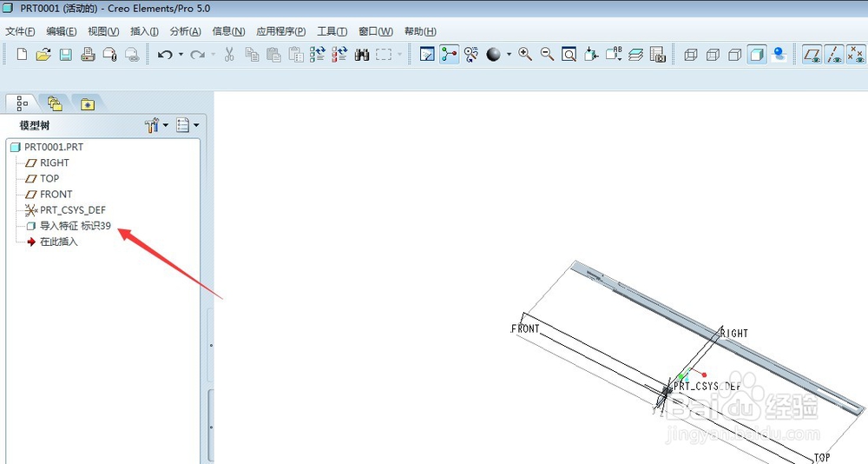Image resolution: width=868 pixels, height=464 pixels.
Task: Open model tree show dropdown
Action: click(187, 125)
